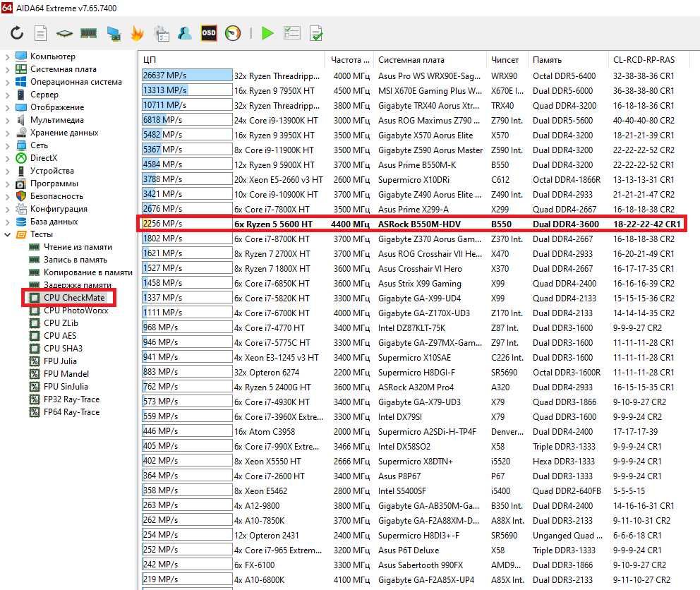Select the FPU SinJulia benchmark
Viewport: 700px width, 590px height.
[66, 387]
